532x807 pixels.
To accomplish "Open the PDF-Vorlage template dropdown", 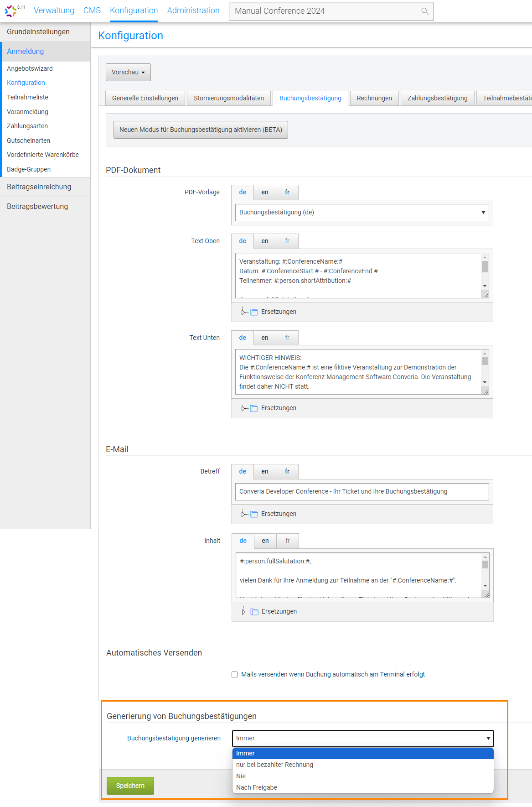I will pos(362,213).
